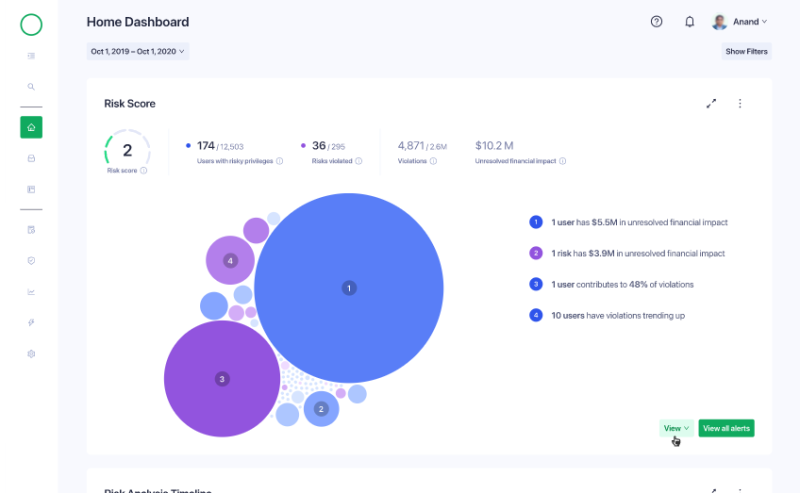Click info icon beside Unresolved financial impact
Screen dimensions: 800x493
click(x=562, y=161)
